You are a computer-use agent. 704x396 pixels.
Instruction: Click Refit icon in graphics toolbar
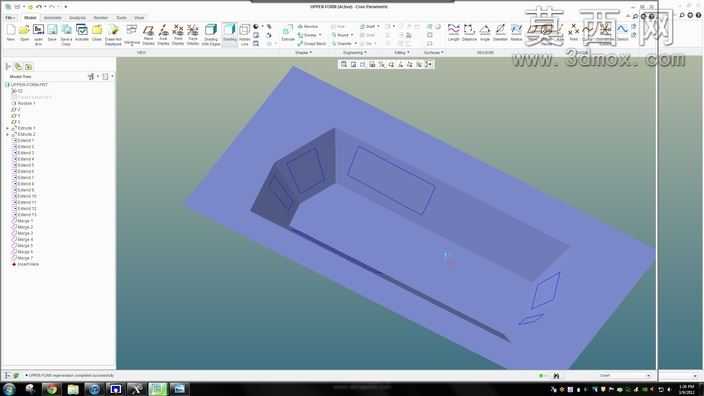[x=344, y=65]
